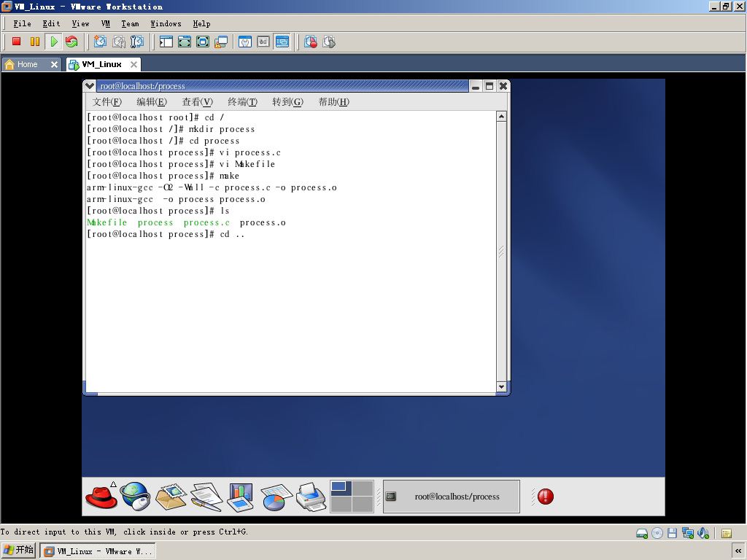Click the root@localhost:/process taskbar button
The width and height of the screenshot is (747, 560).
coord(451,496)
